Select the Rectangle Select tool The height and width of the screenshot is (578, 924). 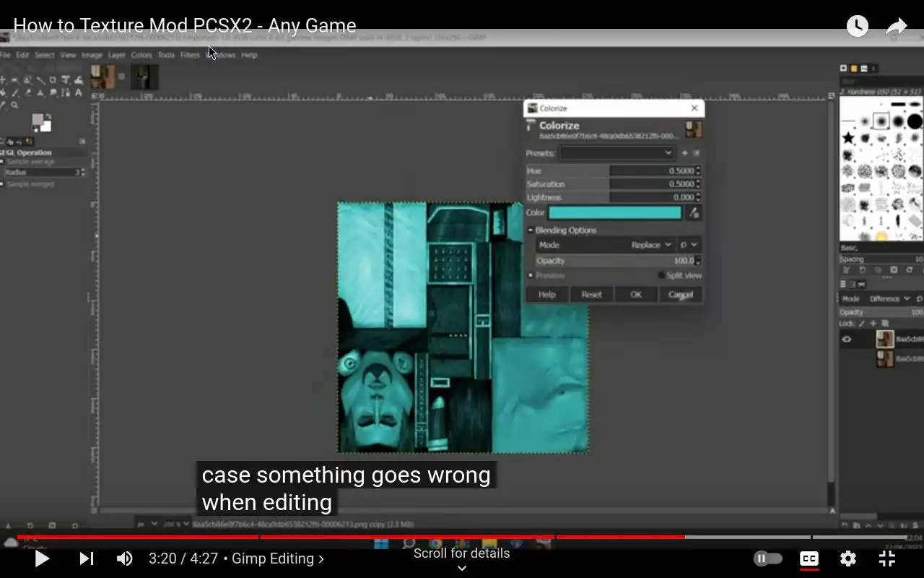coord(14,79)
